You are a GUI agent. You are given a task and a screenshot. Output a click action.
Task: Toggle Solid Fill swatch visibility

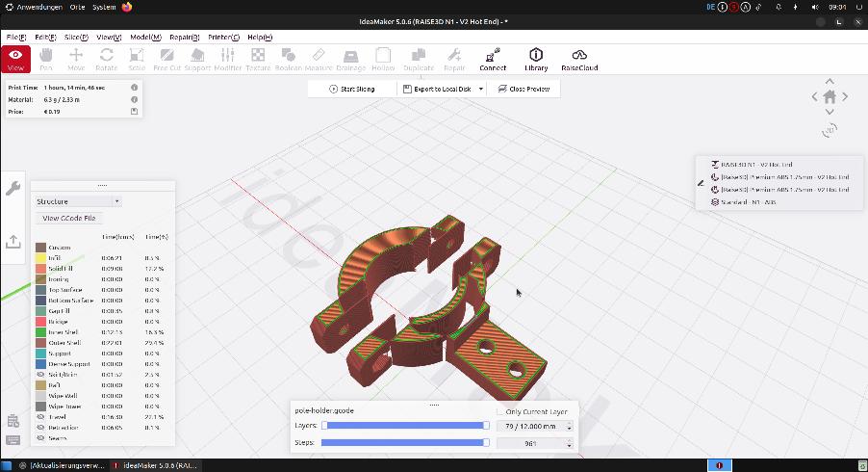(x=40, y=269)
